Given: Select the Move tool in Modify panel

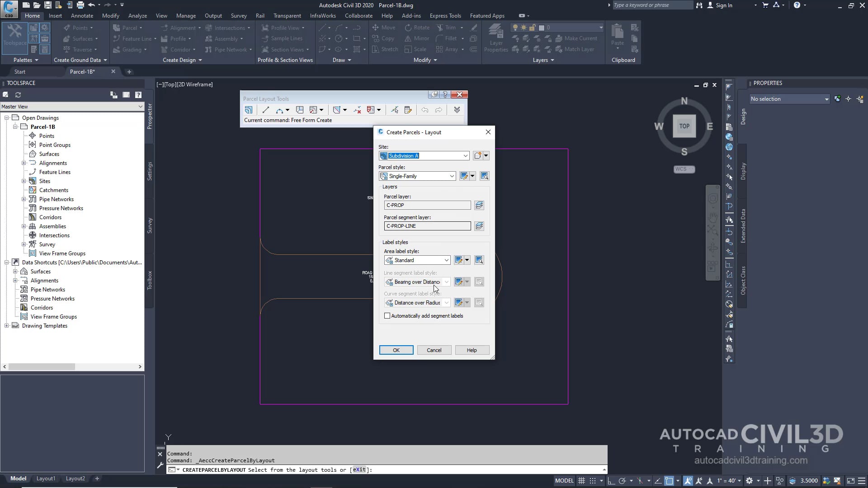Looking at the screenshot, I should (384, 28).
